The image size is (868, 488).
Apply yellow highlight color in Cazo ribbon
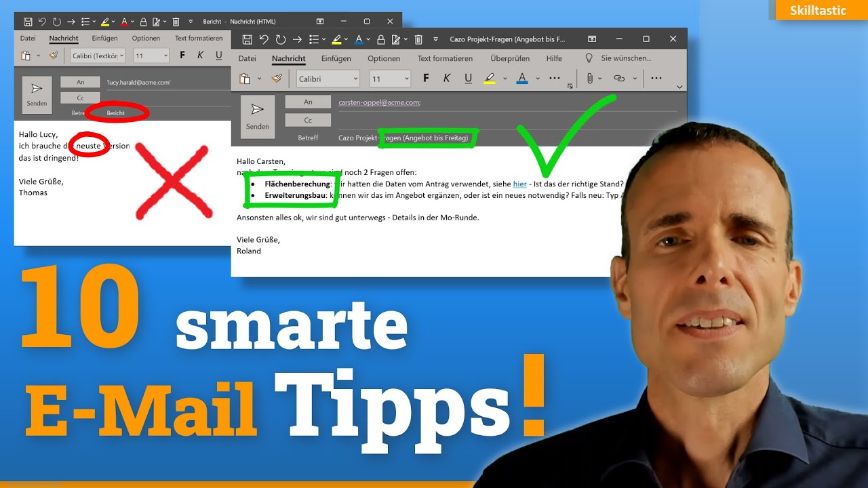(490, 79)
